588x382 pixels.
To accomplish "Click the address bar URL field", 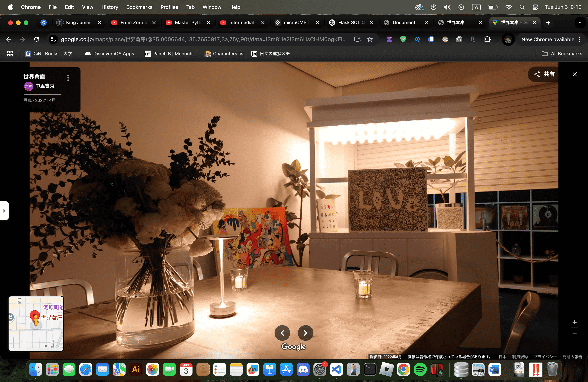I will (x=203, y=39).
